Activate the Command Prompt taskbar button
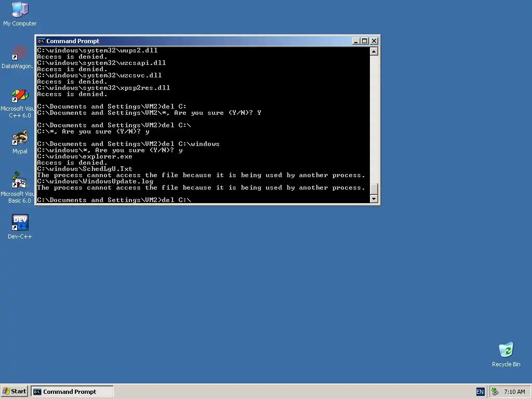Viewport: 532px width, 399px height. 72,392
